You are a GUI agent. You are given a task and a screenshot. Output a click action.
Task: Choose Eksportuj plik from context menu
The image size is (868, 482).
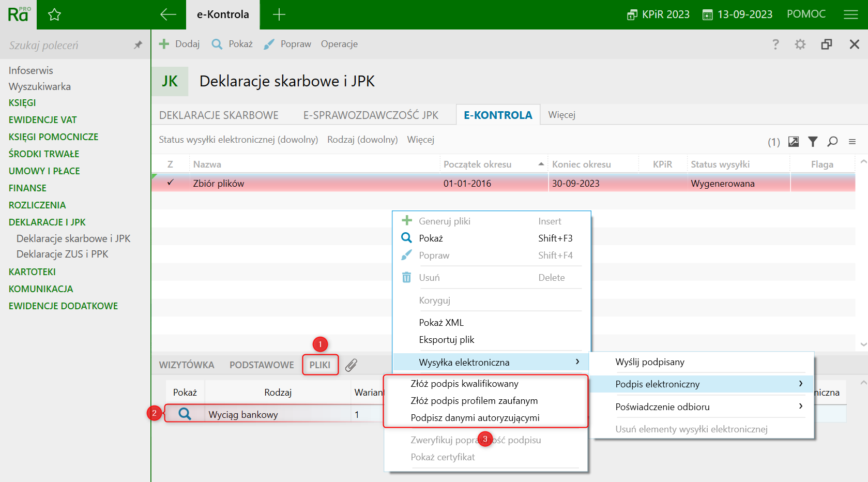447,340
